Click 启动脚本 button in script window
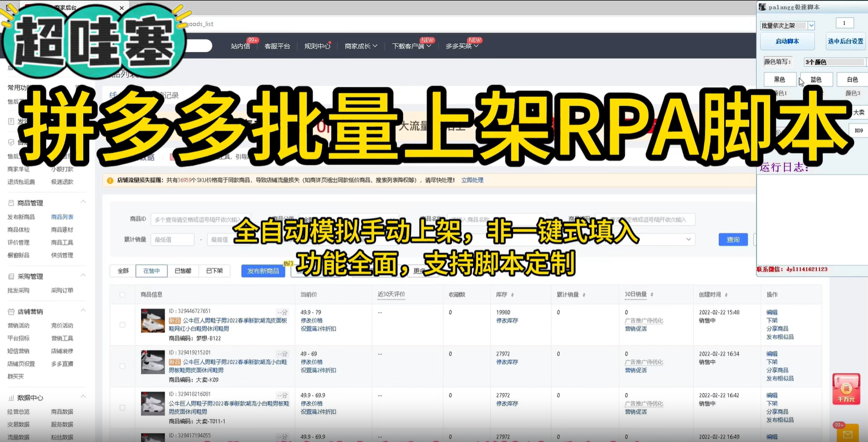This screenshot has height=442, width=868. point(787,41)
